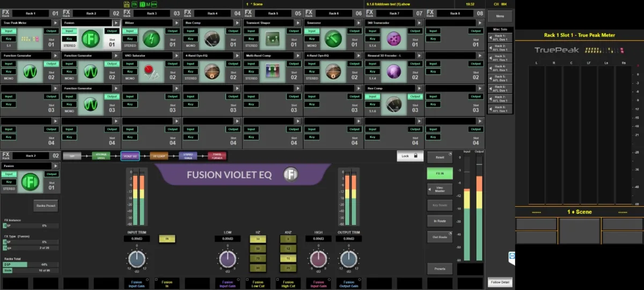Click the save disk icon in top bar
This screenshot has width=644, height=290.
126,4
